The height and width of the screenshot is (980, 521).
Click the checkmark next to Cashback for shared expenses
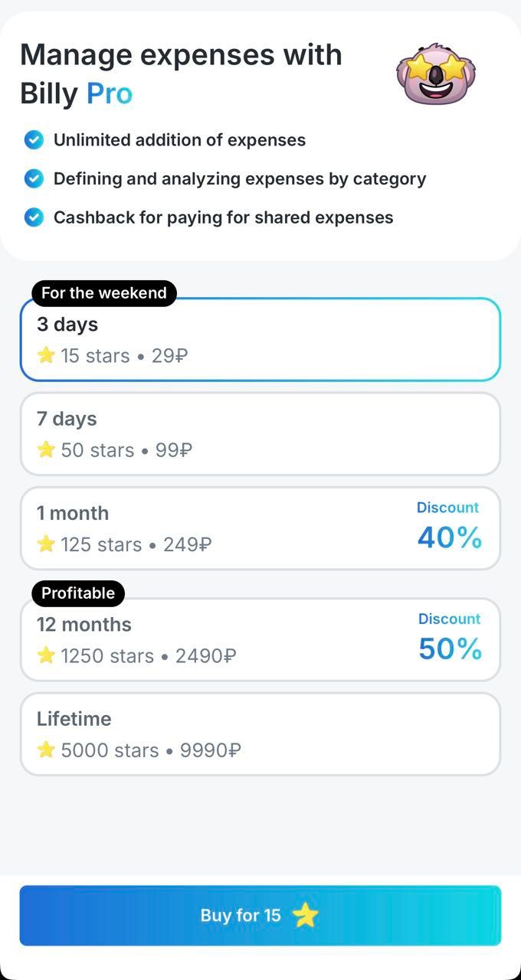click(x=34, y=217)
